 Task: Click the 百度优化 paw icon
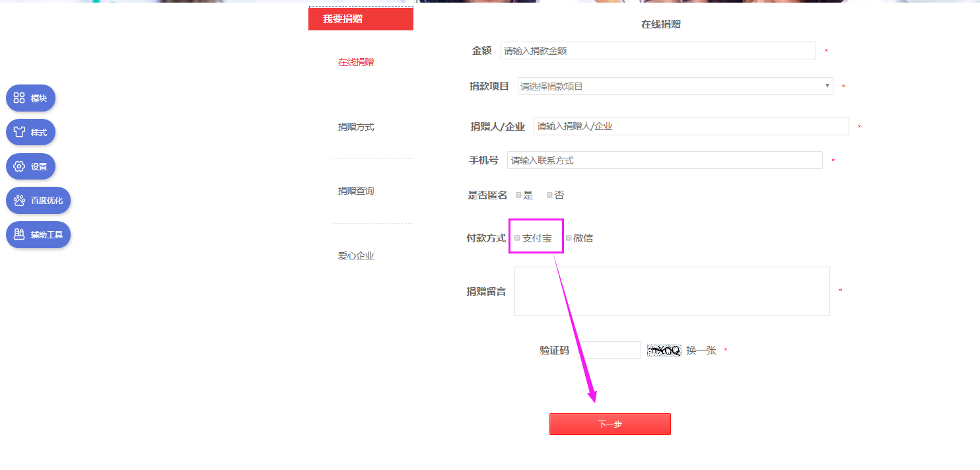[x=19, y=201]
